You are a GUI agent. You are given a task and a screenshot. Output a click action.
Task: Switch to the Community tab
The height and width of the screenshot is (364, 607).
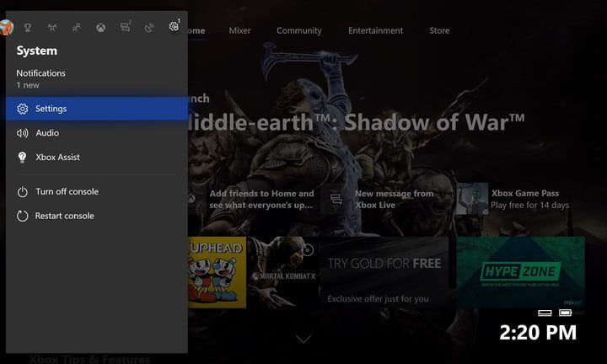click(298, 30)
